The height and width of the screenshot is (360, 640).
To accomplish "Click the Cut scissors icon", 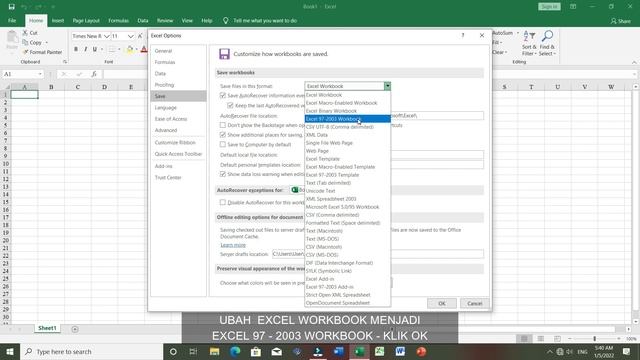I will (25, 33).
